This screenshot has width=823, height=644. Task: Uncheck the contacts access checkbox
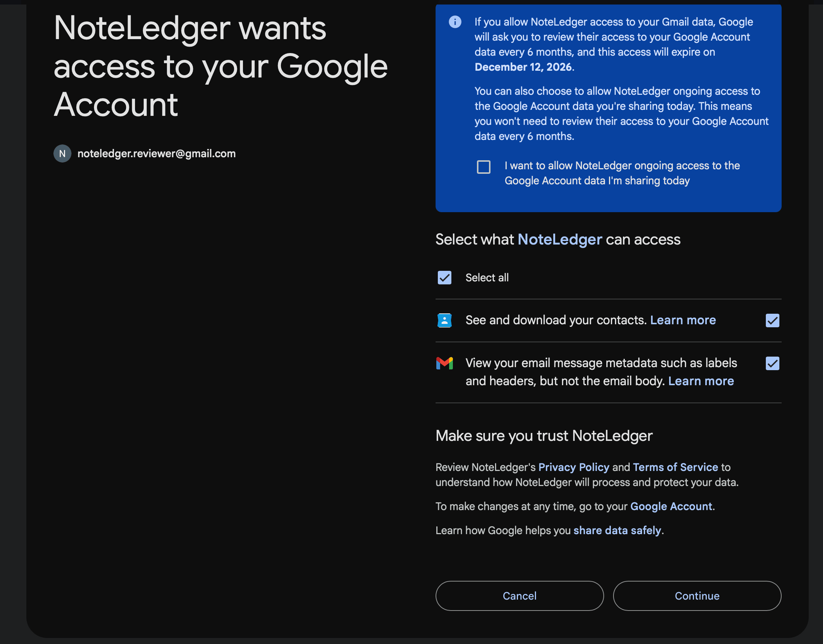point(772,320)
